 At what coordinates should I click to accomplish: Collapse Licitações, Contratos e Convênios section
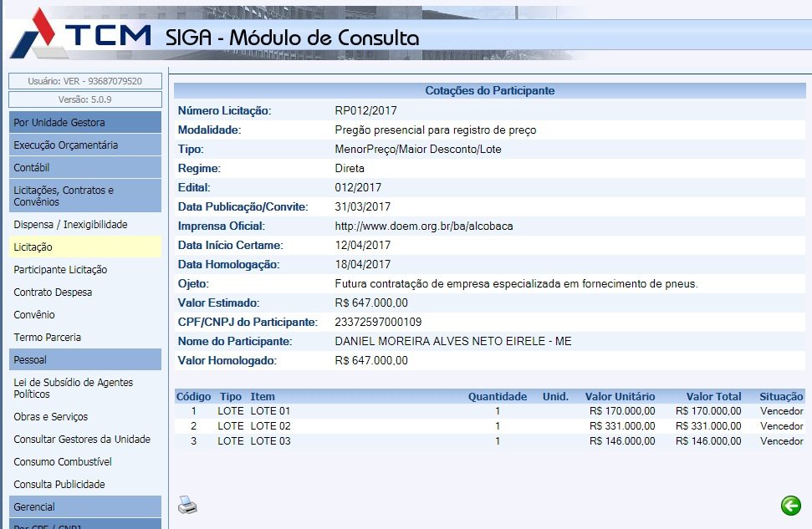(x=84, y=196)
